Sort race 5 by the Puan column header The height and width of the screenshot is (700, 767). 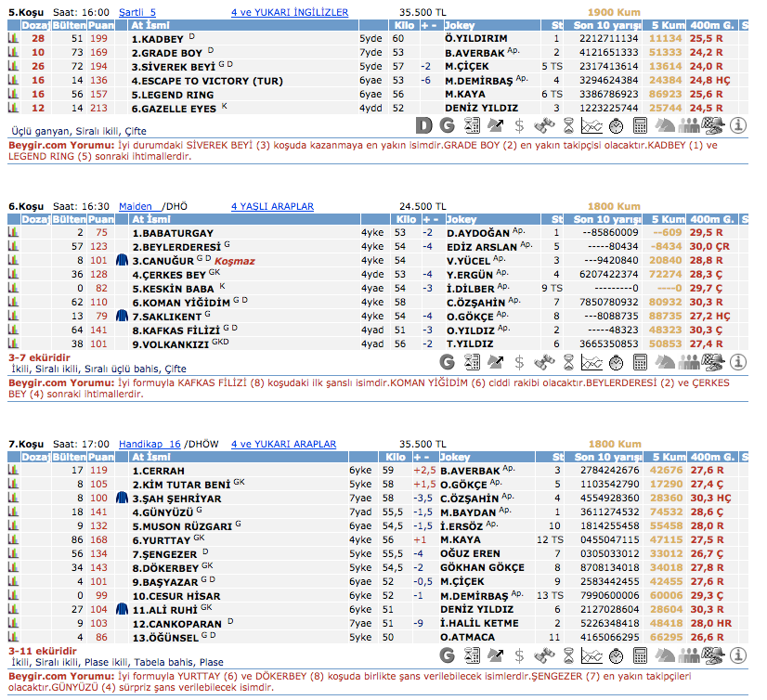pos(99,26)
